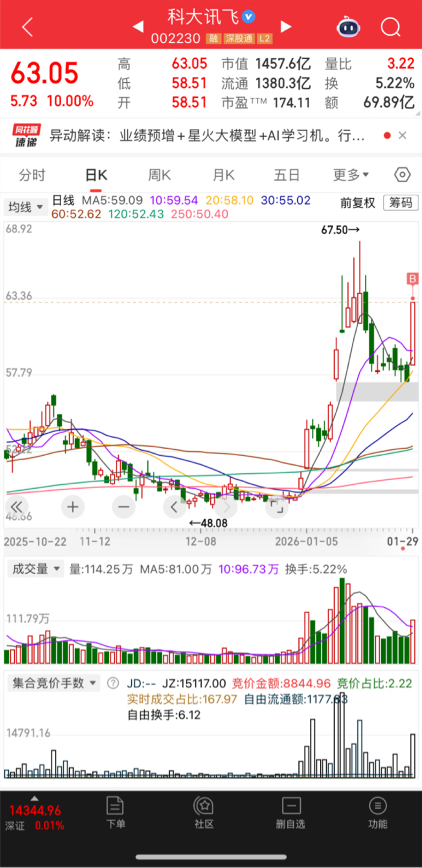Tap the current price 63.05
This screenshot has width=422, height=868.
tap(45, 73)
